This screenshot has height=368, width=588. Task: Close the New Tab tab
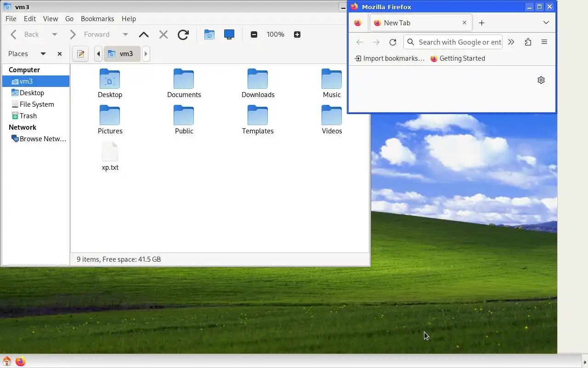tap(464, 23)
